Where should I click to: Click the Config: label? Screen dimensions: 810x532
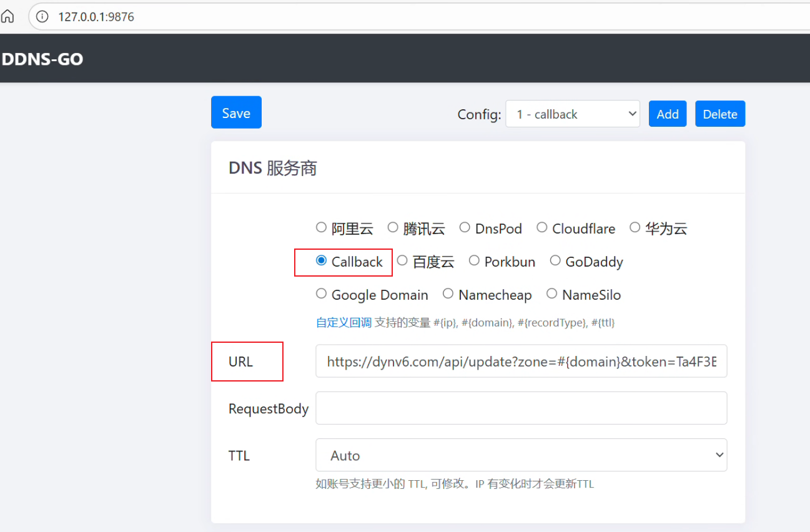(x=479, y=115)
